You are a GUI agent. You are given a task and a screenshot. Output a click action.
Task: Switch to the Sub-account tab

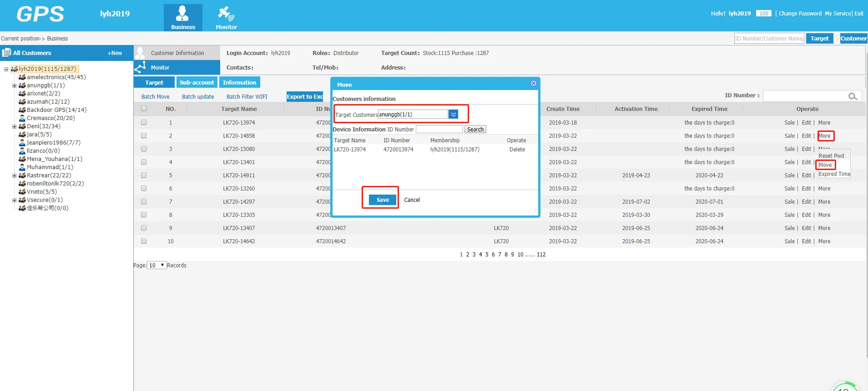point(197,82)
